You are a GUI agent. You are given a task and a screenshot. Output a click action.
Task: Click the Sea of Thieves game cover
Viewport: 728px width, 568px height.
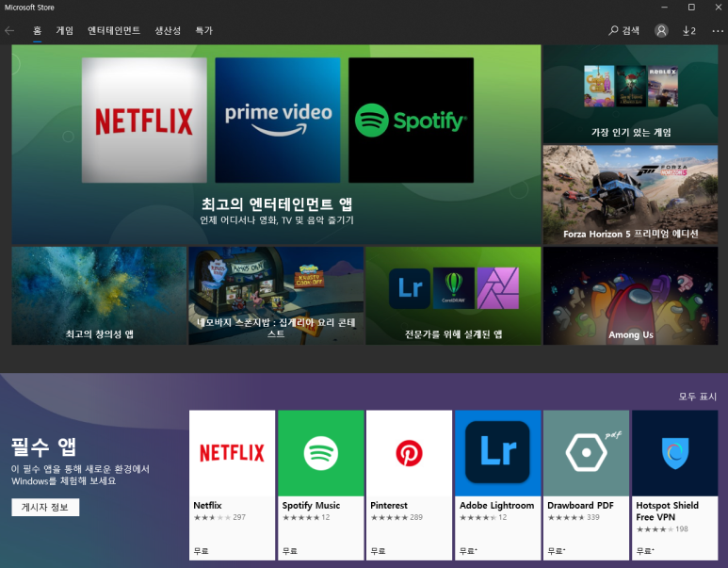pos(631,86)
